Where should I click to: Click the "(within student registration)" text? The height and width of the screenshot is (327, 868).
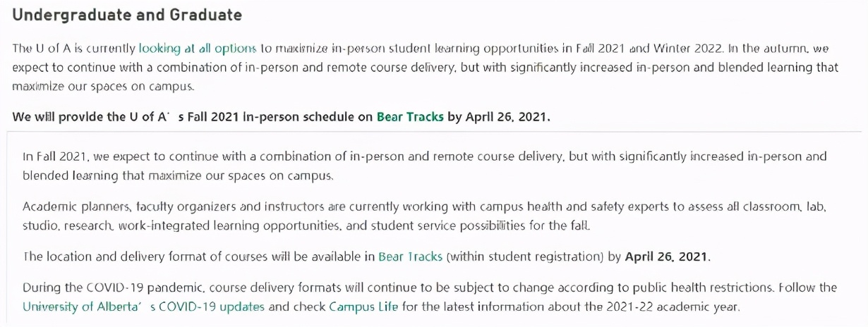pos(523,257)
